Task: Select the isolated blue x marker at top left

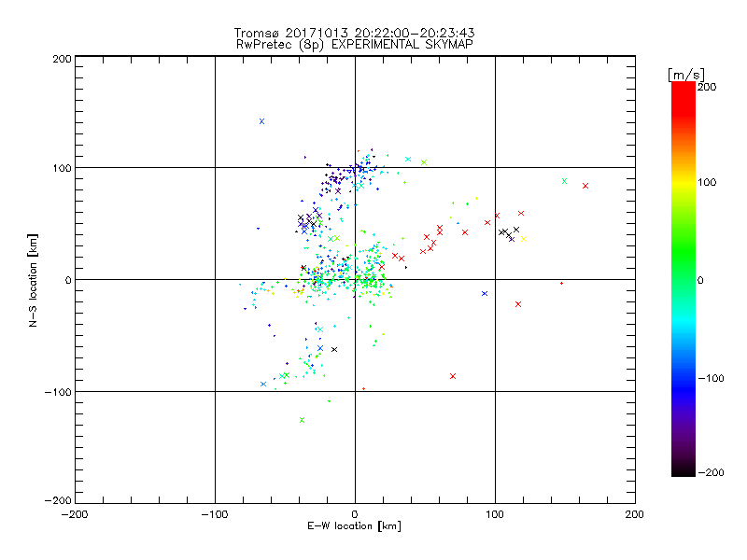Action: coord(261,121)
